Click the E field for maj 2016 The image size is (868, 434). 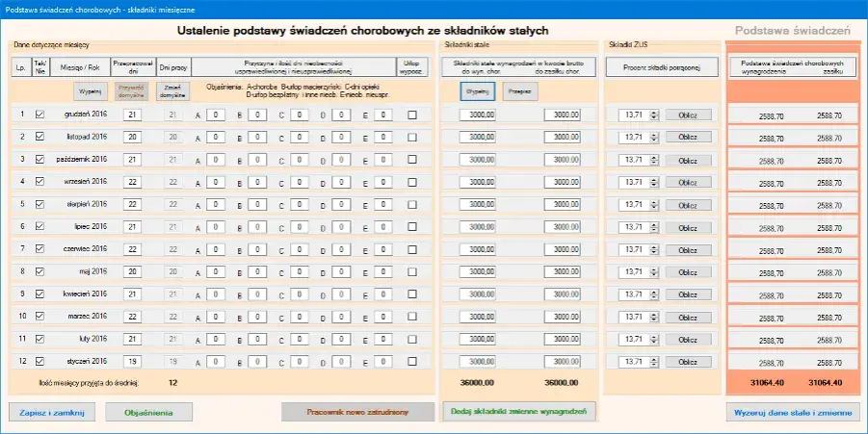(x=383, y=272)
